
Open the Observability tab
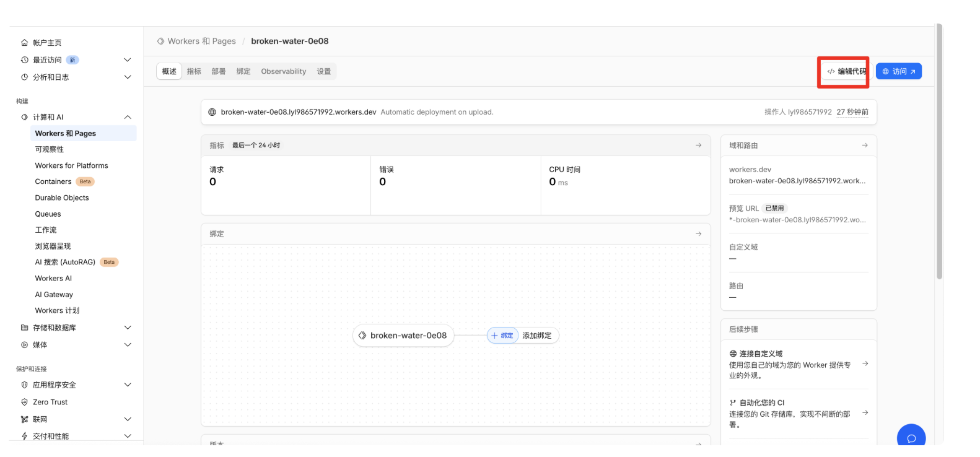283,72
